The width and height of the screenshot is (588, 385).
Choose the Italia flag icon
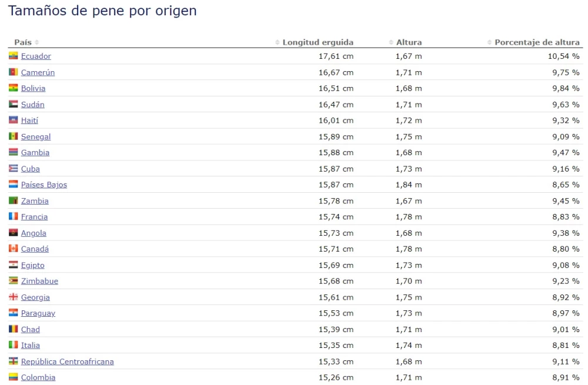(x=13, y=345)
